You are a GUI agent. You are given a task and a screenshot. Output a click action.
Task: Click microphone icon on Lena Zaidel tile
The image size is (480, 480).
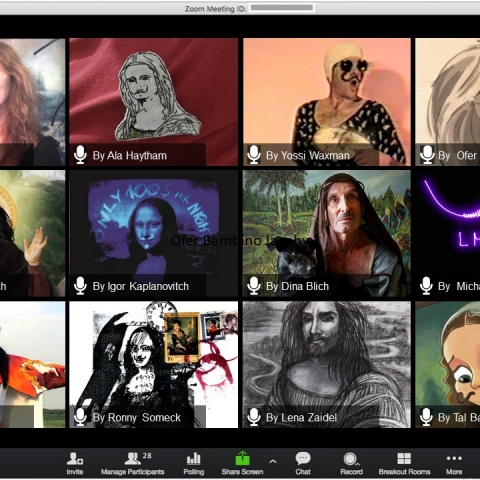(254, 417)
